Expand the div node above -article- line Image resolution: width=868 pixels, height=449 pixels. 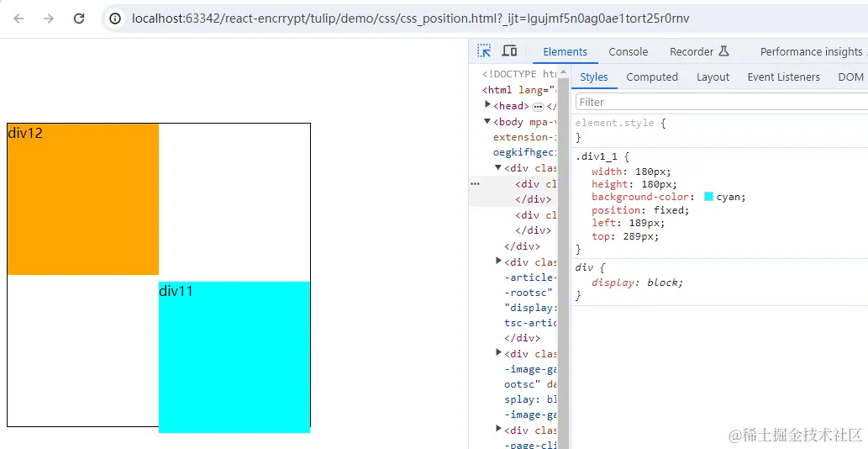[x=498, y=261]
